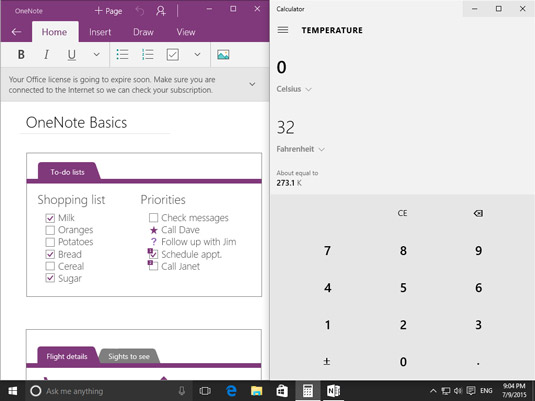Click the decimal point key
535x401 pixels.
click(478, 363)
